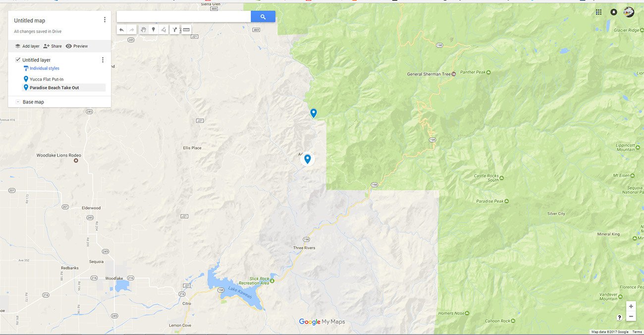This screenshot has width=644, height=335.
Task: Open the Untitled map options menu
Action: tap(105, 20)
